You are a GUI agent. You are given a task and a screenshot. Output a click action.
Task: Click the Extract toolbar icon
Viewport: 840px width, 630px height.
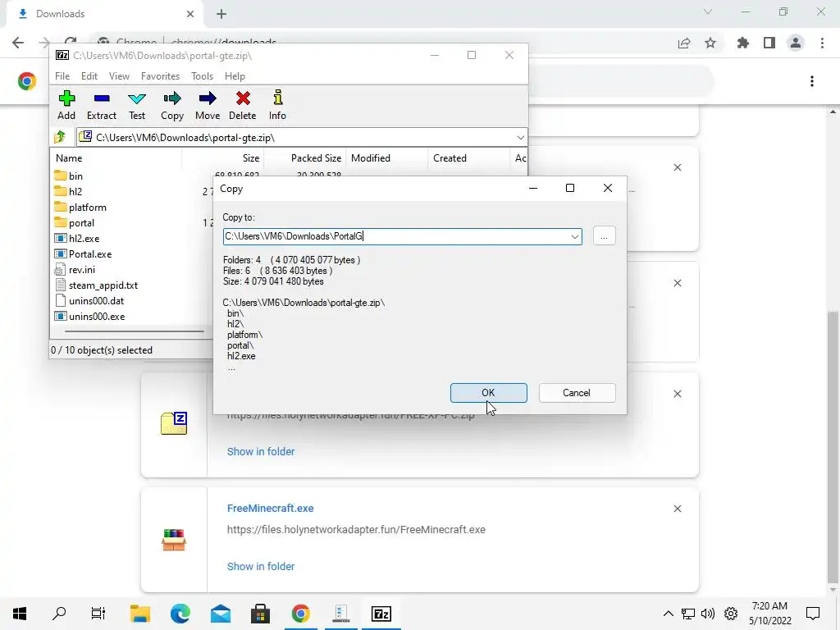point(101,106)
